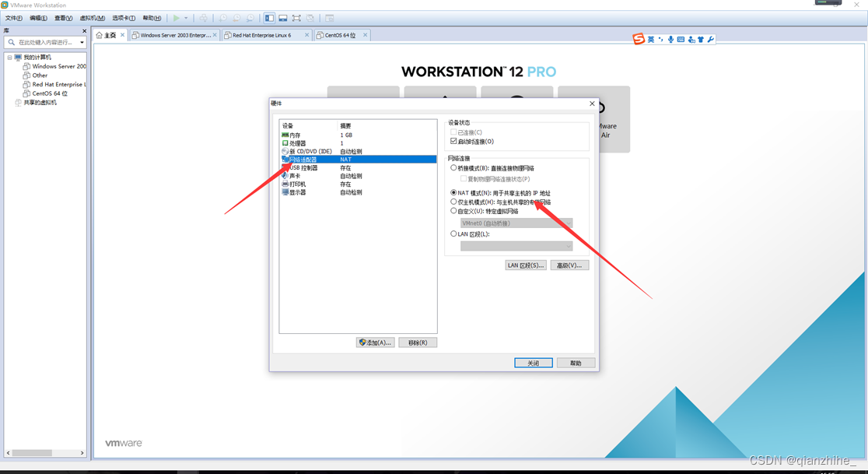Select the 声卡 sound card device row
868x474 pixels.
[358, 176]
